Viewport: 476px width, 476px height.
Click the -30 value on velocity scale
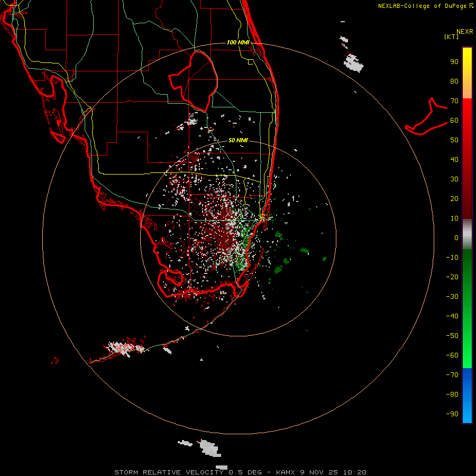tap(452, 297)
